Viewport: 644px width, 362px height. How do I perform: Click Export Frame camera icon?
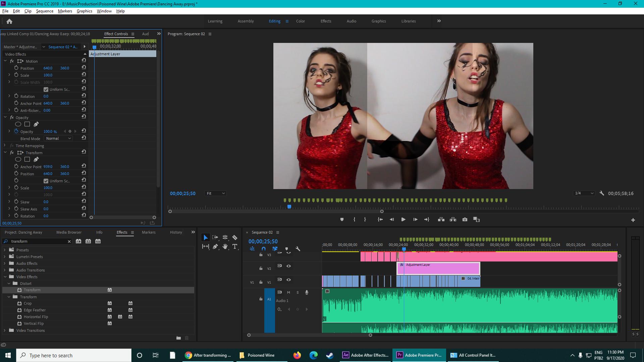point(465,220)
